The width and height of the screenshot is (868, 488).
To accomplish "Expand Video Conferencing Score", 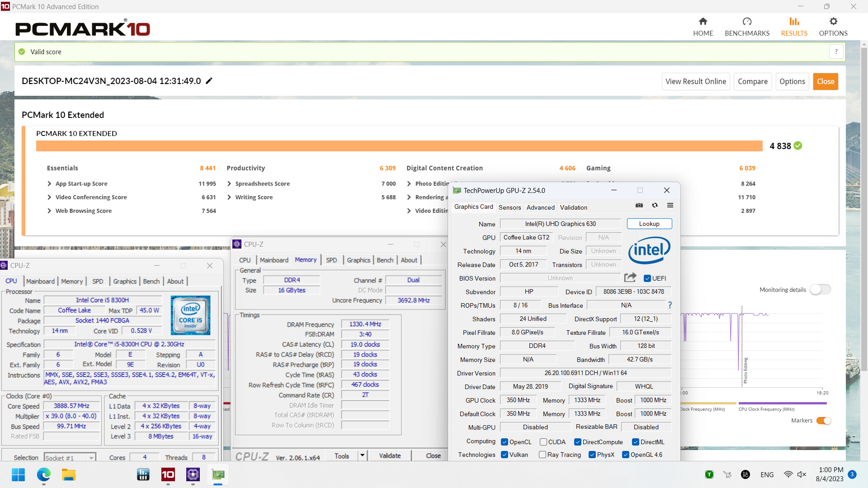I will point(49,197).
